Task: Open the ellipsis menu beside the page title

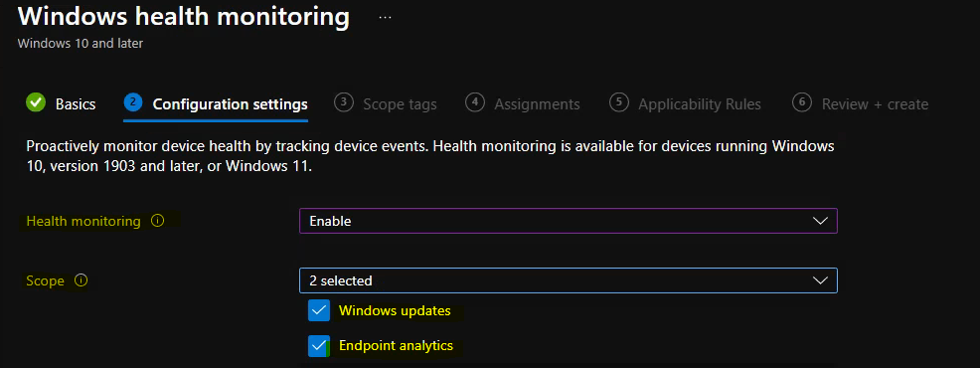Action: 385,18
